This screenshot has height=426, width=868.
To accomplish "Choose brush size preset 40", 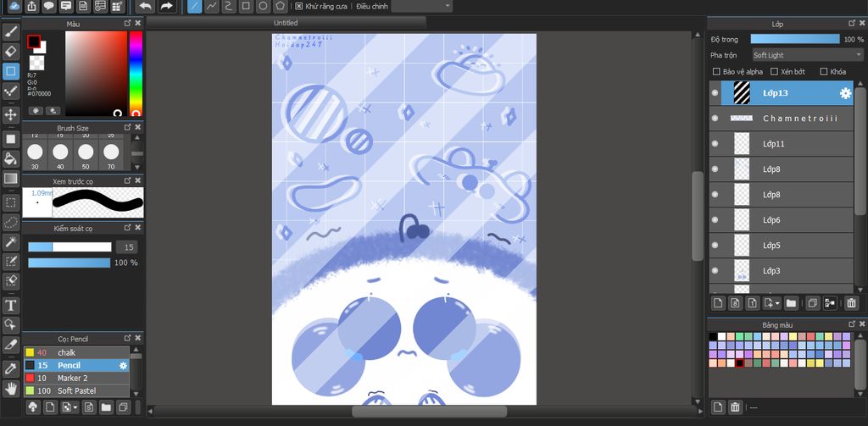I will pos(60,155).
